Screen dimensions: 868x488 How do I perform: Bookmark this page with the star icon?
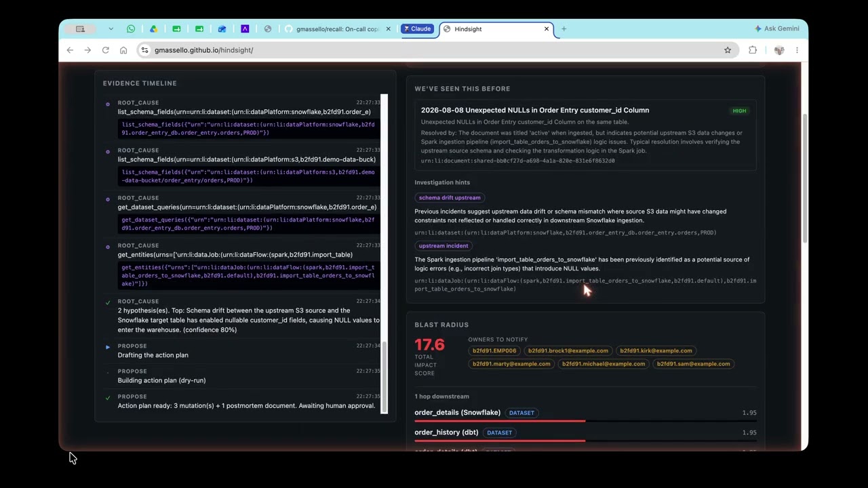pyautogui.click(x=728, y=50)
